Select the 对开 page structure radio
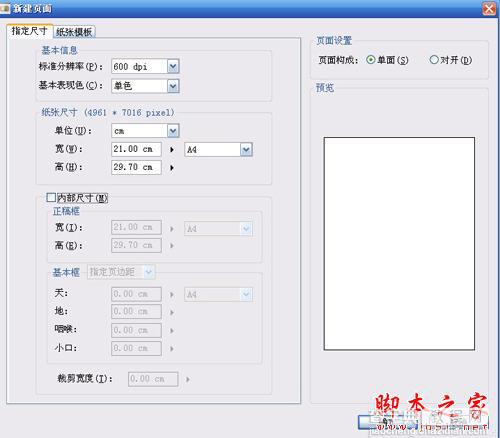500x438 pixels. tap(434, 60)
